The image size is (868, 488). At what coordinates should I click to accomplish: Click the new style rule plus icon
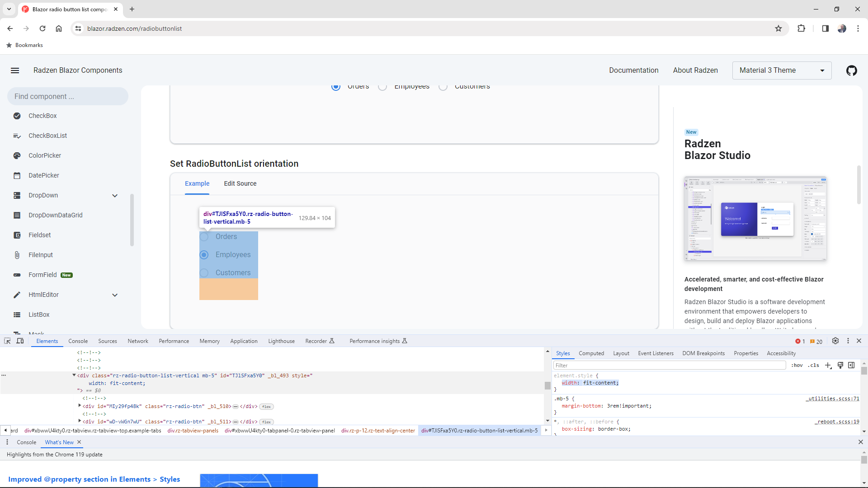828,366
